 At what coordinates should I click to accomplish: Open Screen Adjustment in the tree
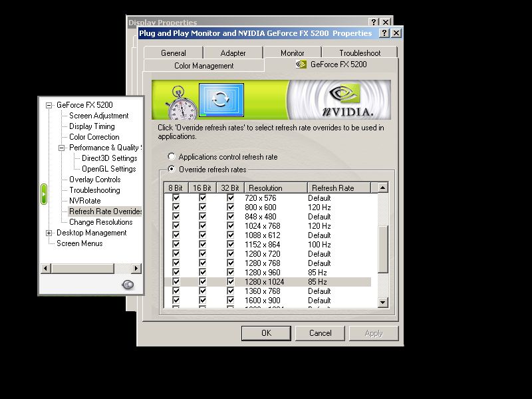tap(98, 116)
